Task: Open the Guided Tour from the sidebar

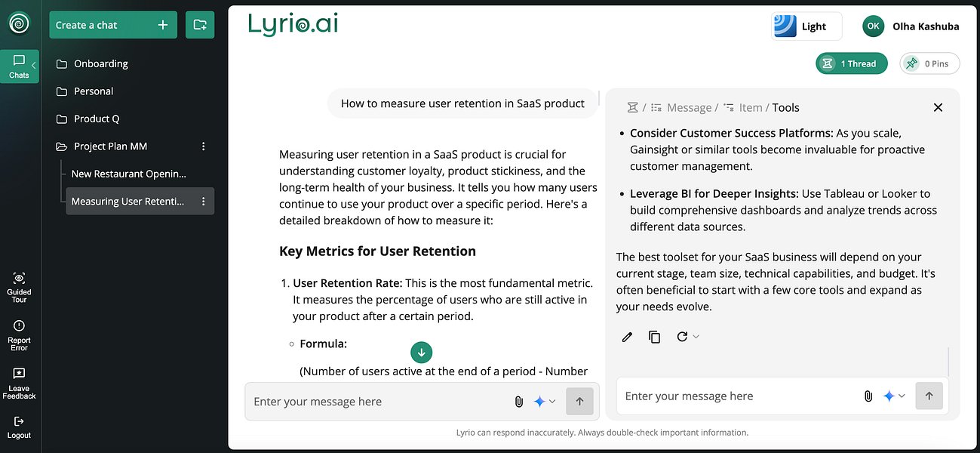Action: click(x=19, y=285)
